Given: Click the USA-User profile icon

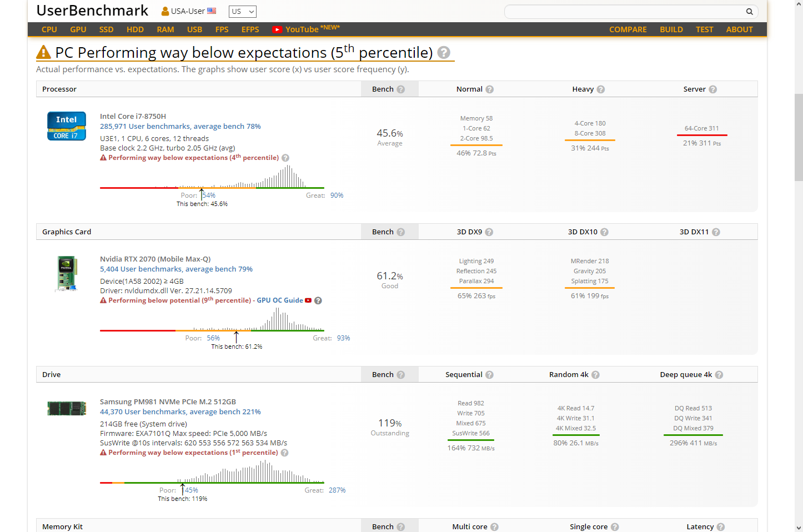Looking at the screenshot, I should pyautogui.click(x=165, y=11).
